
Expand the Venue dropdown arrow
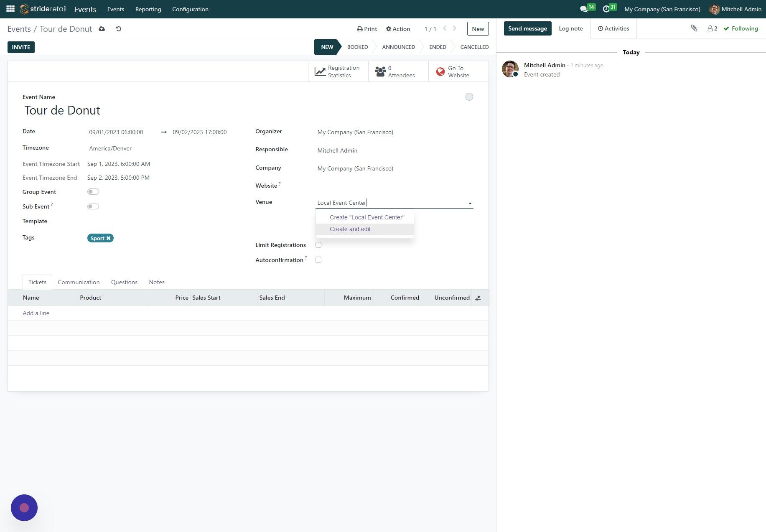point(470,204)
